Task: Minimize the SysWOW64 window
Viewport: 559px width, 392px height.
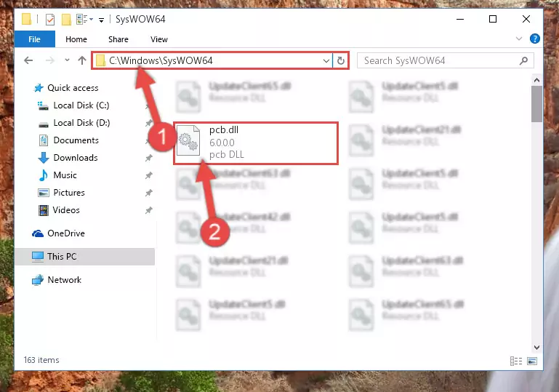Action: click(x=460, y=19)
